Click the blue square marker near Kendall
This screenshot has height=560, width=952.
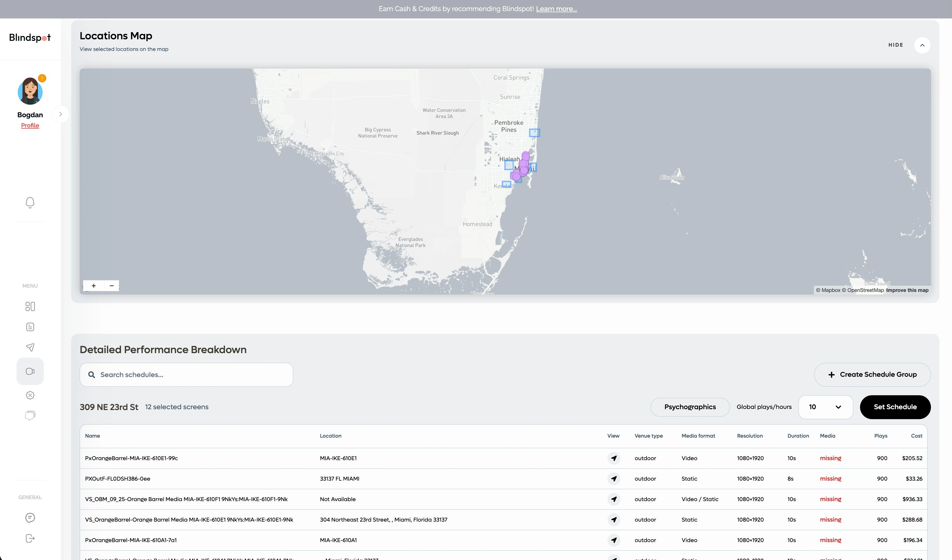[x=506, y=184]
